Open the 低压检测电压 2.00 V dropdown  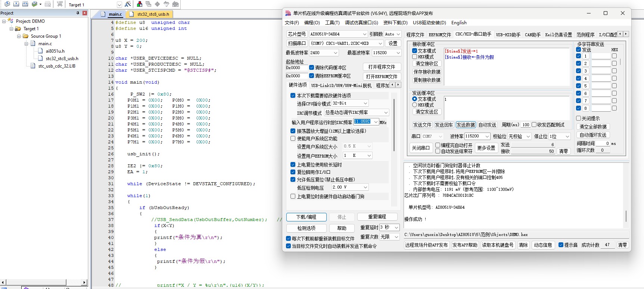pyautogui.click(x=365, y=187)
